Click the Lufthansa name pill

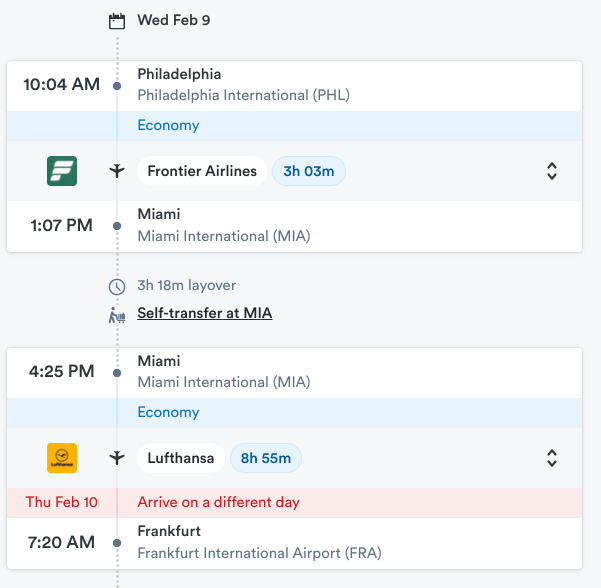[181, 458]
